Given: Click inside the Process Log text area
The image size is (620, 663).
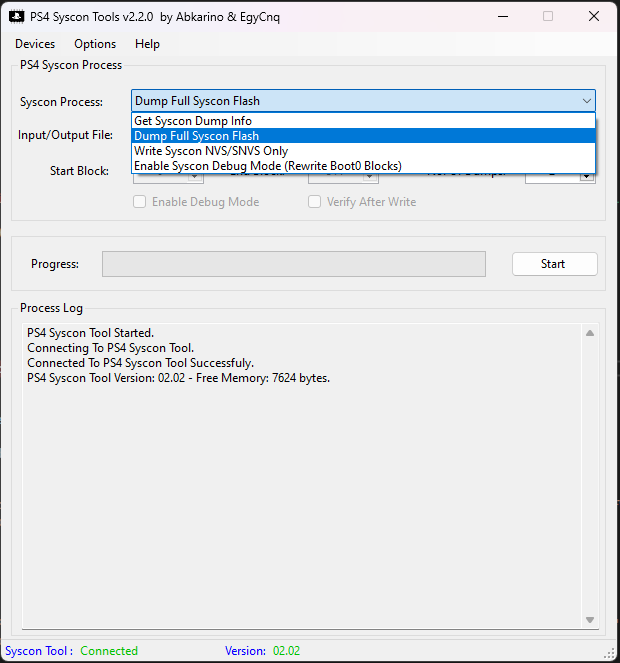Looking at the screenshot, I should click(300, 480).
